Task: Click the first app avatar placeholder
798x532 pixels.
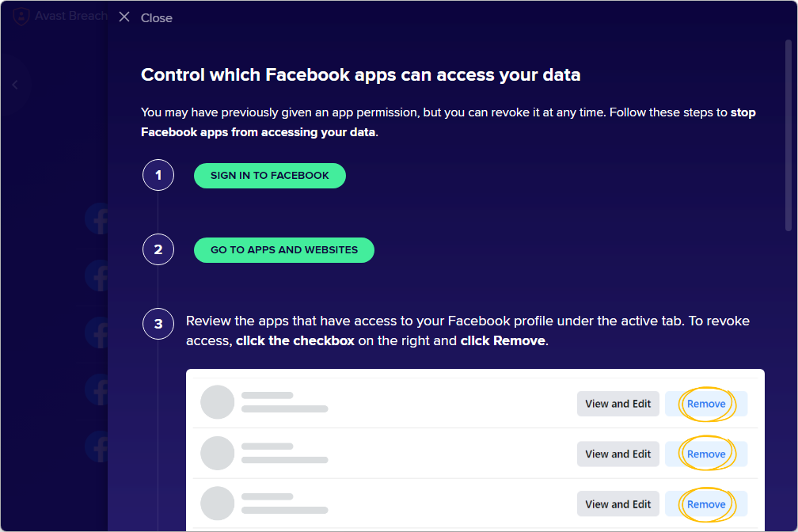Action: (x=218, y=402)
